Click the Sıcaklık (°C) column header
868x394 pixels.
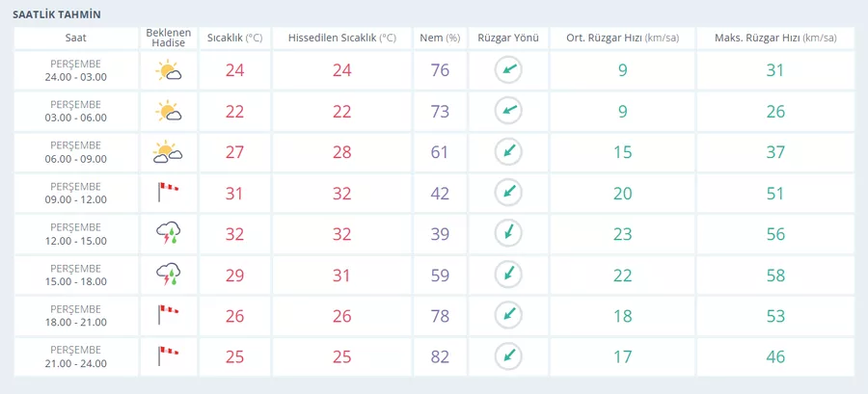pos(234,39)
